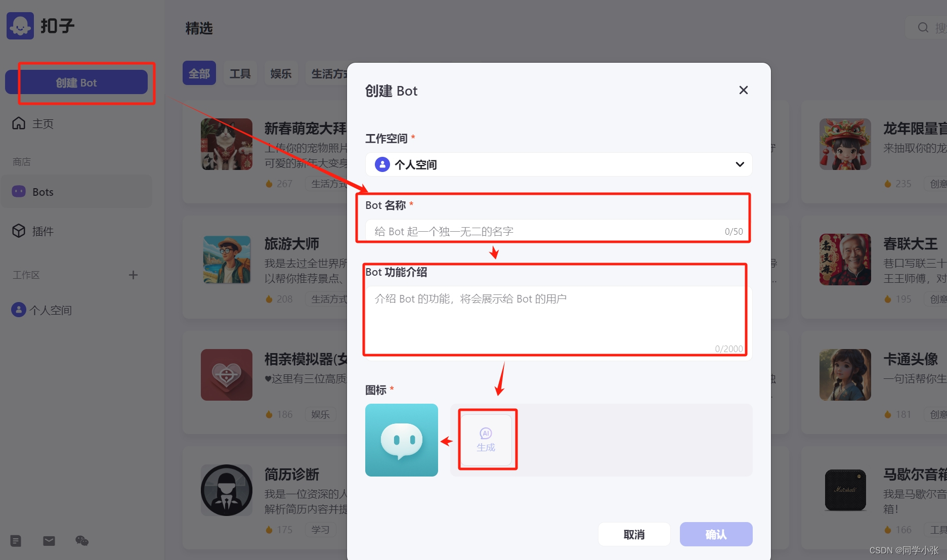Focus the Bot 名称 input field
The image size is (947, 560).
tap(558, 231)
